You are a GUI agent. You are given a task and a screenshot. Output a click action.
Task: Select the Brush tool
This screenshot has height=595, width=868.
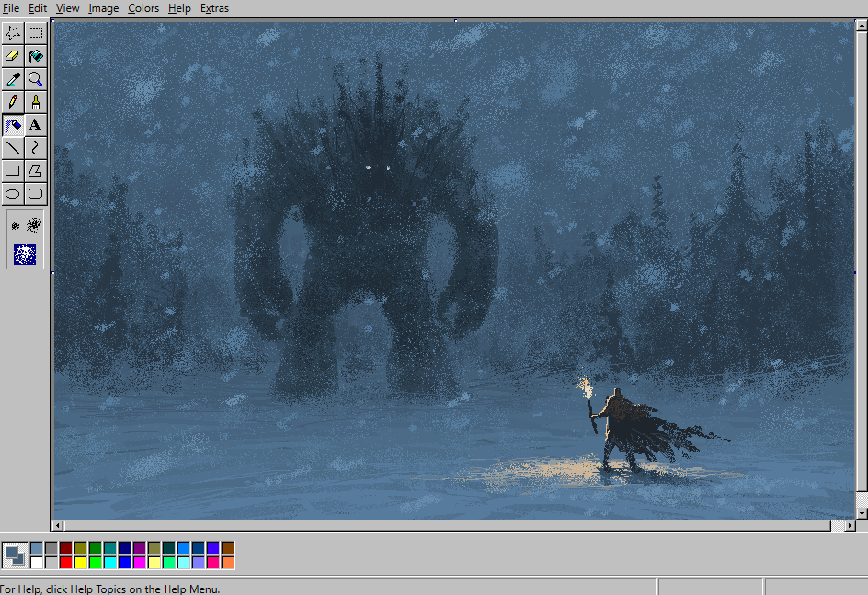pos(36,102)
